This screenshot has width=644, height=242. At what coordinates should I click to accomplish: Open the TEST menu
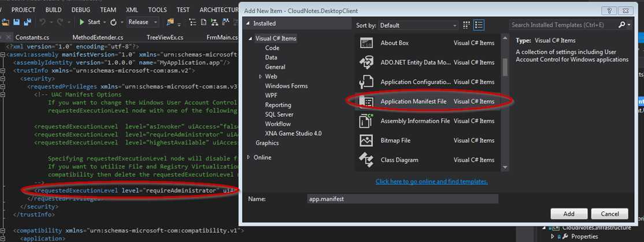tap(183, 9)
